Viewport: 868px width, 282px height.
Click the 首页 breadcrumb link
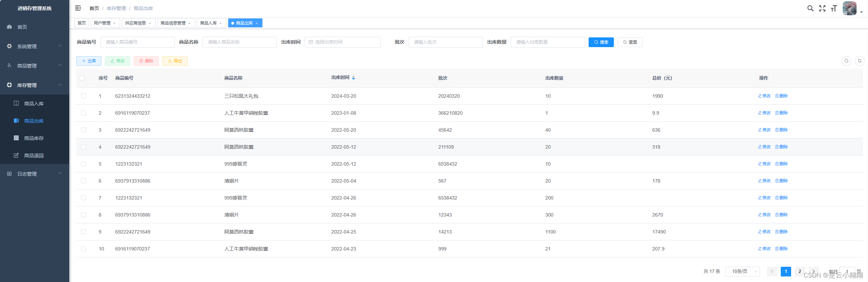(x=94, y=8)
